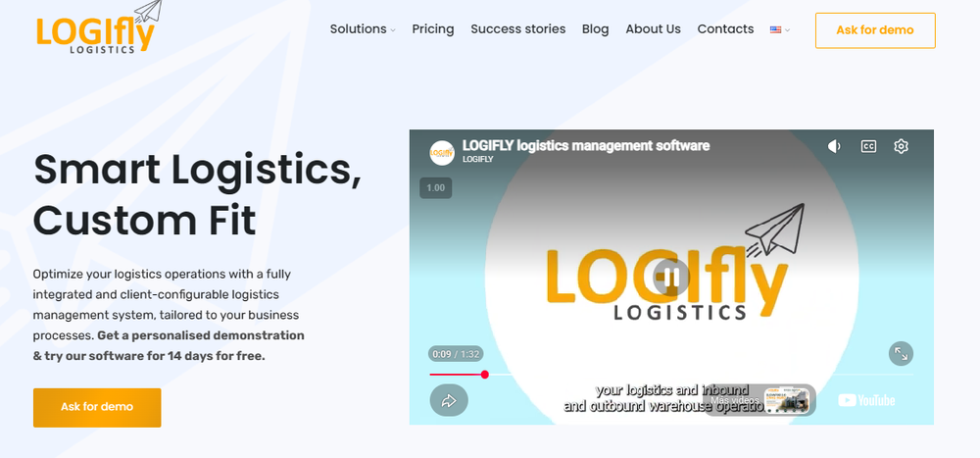Open the Contacts page

[725, 28]
